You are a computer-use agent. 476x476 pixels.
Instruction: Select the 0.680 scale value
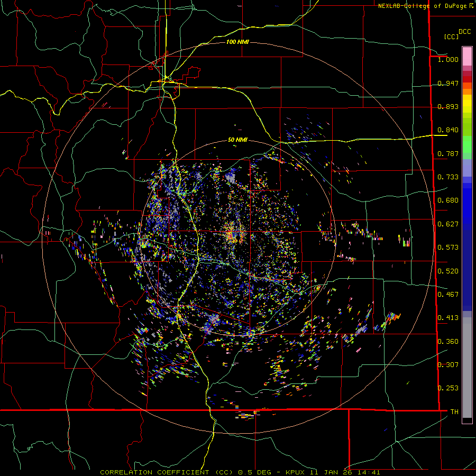[448, 200]
